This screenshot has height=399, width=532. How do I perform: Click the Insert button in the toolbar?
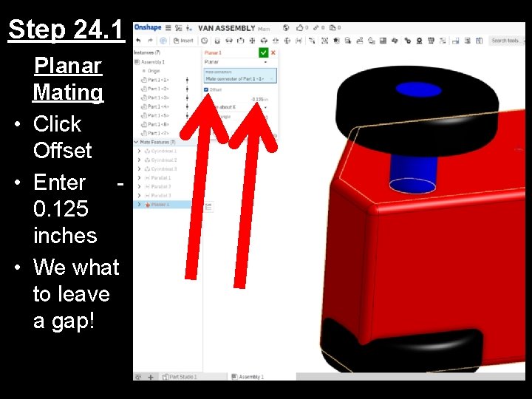click(183, 41)
